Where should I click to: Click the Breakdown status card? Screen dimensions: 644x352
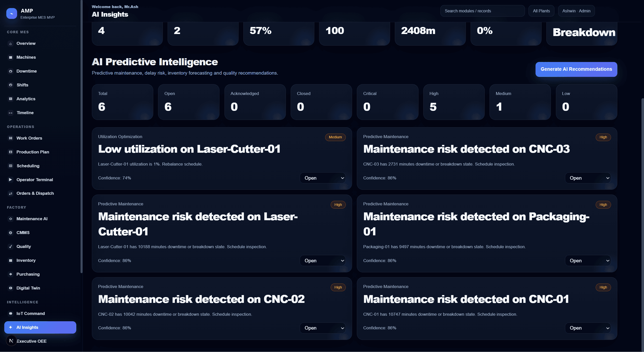(x=582, y=34)
